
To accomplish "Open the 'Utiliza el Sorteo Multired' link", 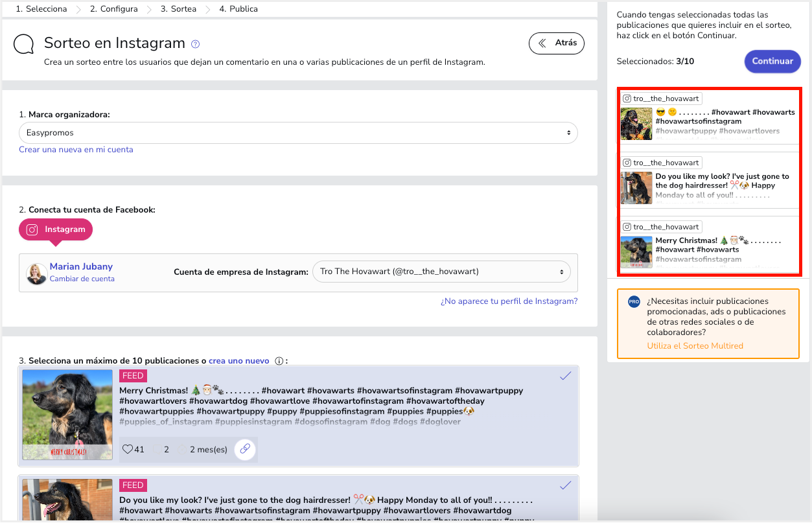I will tap(695, 346).
